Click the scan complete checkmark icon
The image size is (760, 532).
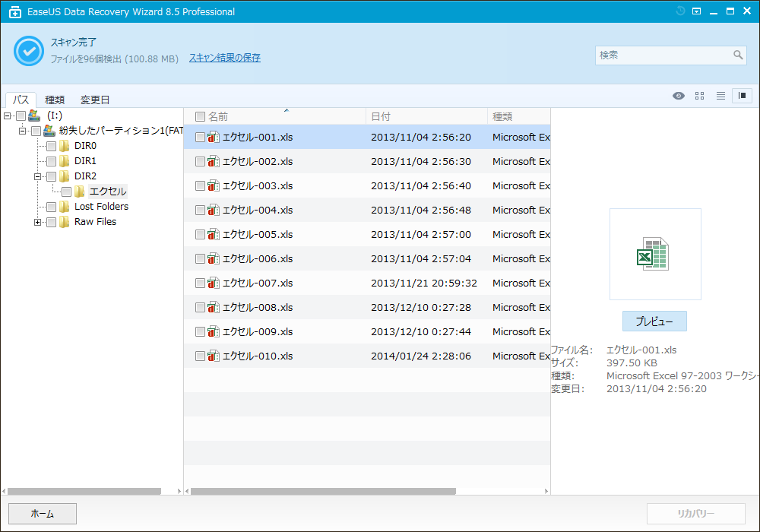click(29, 51)
